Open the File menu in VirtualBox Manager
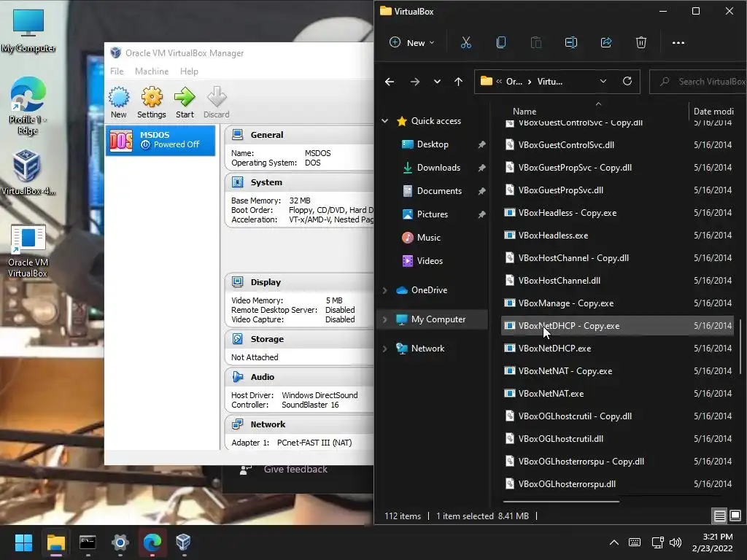 click(117, 71)
